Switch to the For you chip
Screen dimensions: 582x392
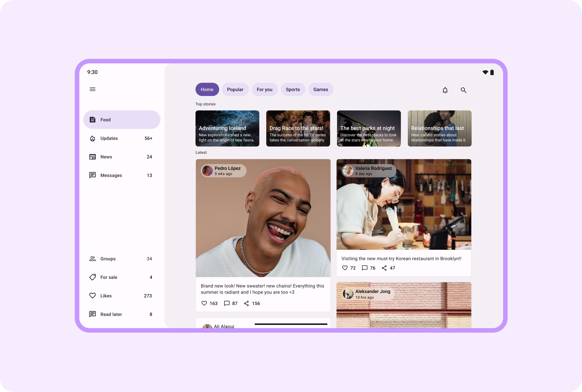click(x=264, y=89)
